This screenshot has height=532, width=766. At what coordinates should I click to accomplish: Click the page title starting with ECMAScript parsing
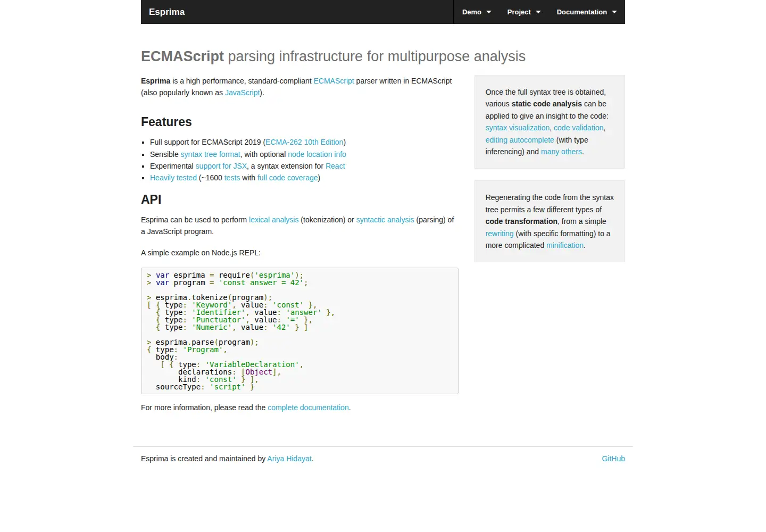pyautogui.click(x=333, y=56)
